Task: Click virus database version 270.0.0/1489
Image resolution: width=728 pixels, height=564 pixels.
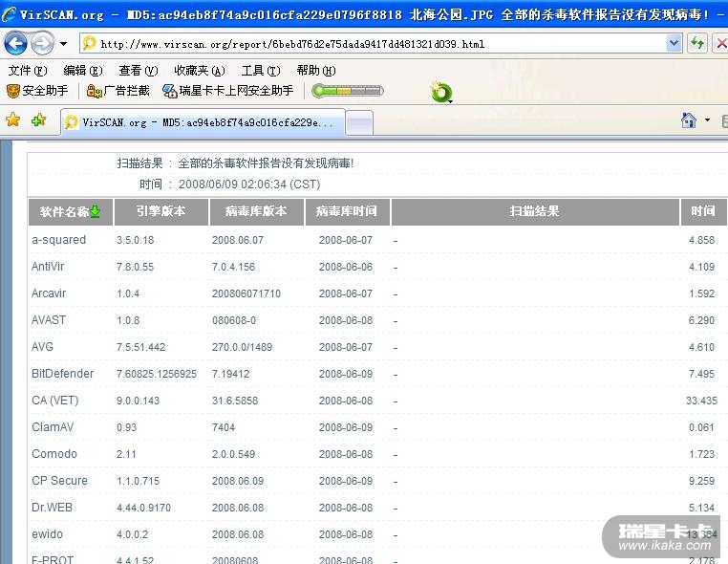Action: click(242, 347)
